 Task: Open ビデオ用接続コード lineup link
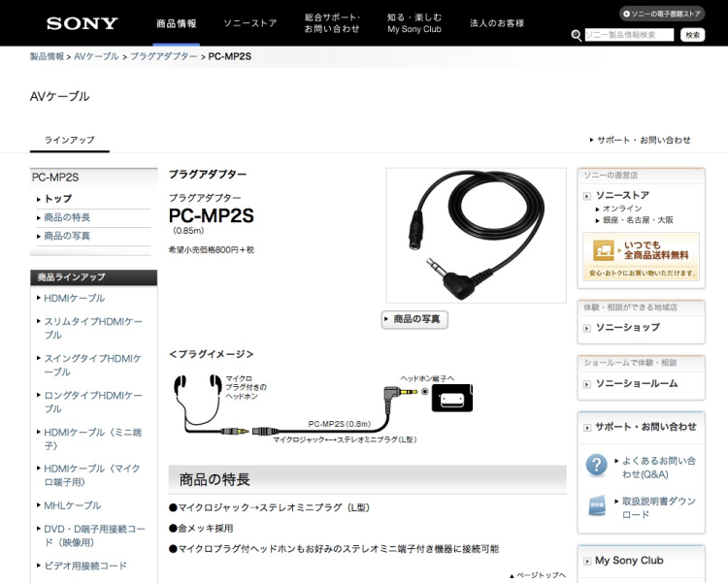tap(85, 566)
